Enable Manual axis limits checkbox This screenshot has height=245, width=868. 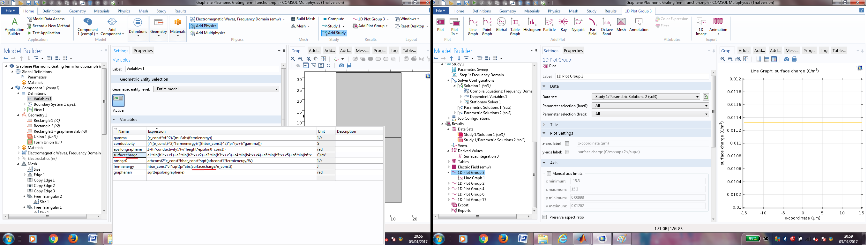coord(549,174)
